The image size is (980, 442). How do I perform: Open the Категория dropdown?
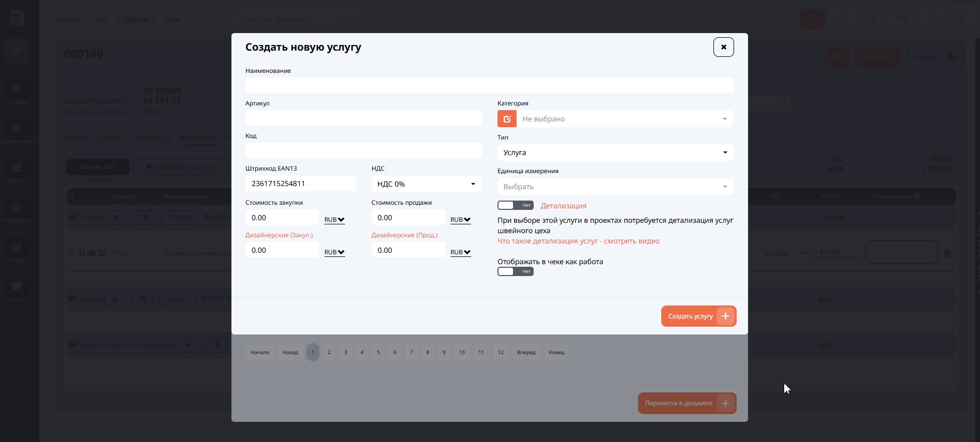pyautogui.click(x=625, y=119)
